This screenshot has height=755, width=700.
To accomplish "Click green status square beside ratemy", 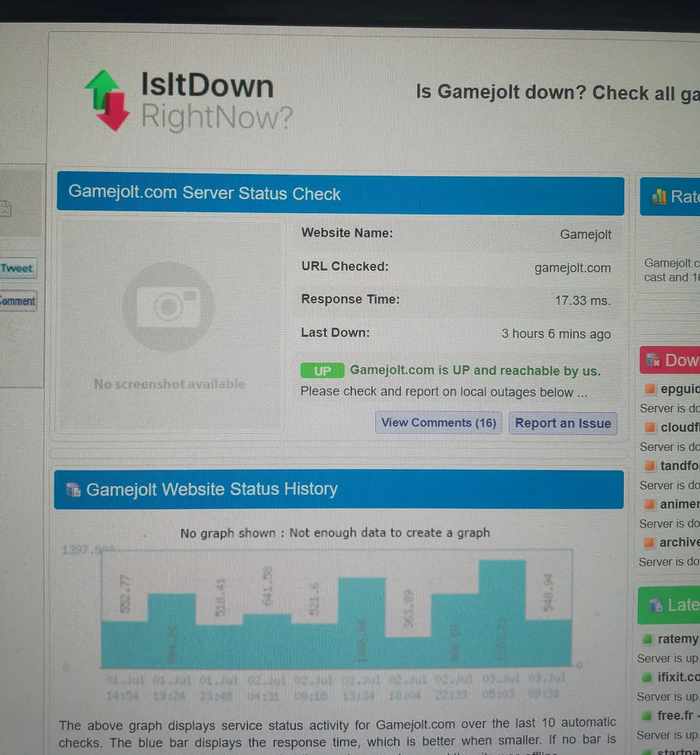I will coord(647,639).
